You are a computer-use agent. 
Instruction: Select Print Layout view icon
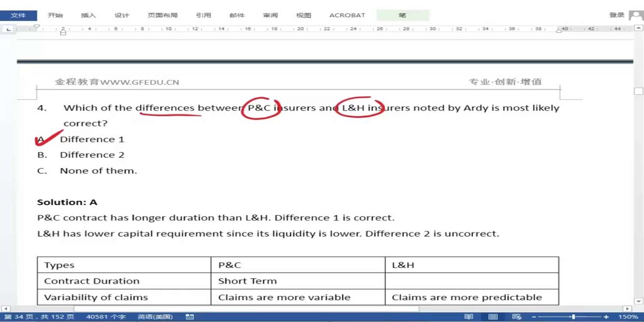tap(493, 317)
